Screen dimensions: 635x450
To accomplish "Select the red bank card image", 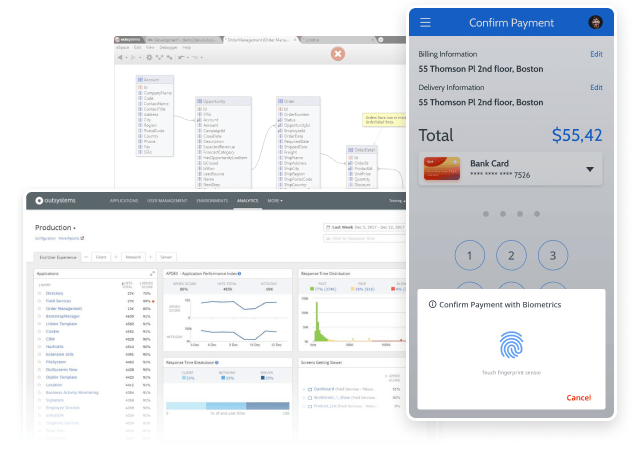I will pyautogui.click(x=442, y=168).
